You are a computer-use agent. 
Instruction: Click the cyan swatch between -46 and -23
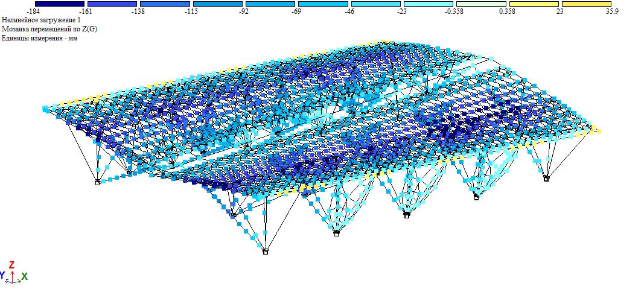[376, 4]
